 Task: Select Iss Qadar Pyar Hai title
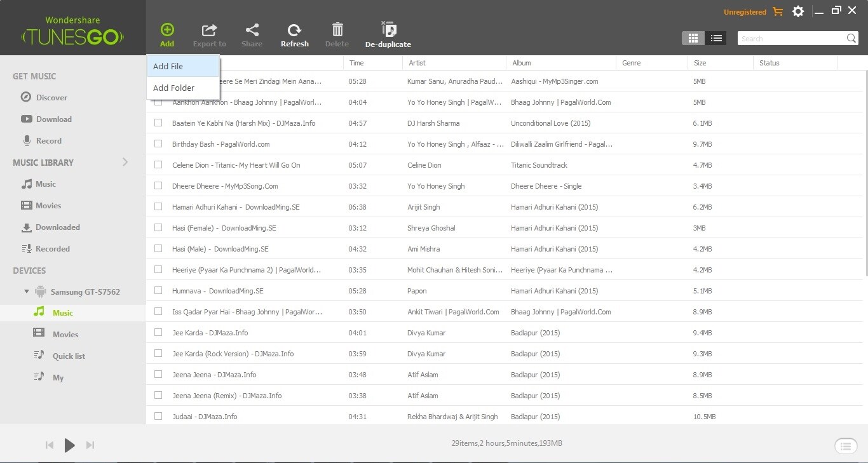[x=247, y=312]
